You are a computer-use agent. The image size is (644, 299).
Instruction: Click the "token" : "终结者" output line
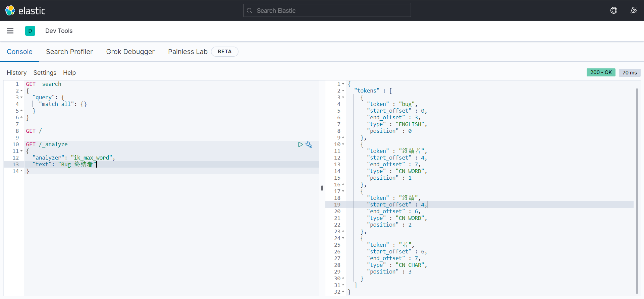coord(397,151)
